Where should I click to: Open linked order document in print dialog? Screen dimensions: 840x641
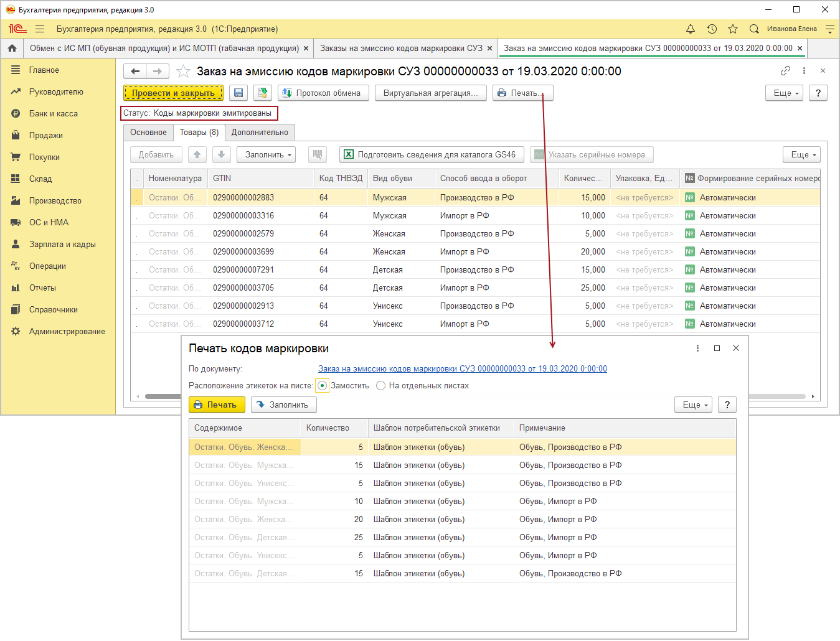[463, 369]
